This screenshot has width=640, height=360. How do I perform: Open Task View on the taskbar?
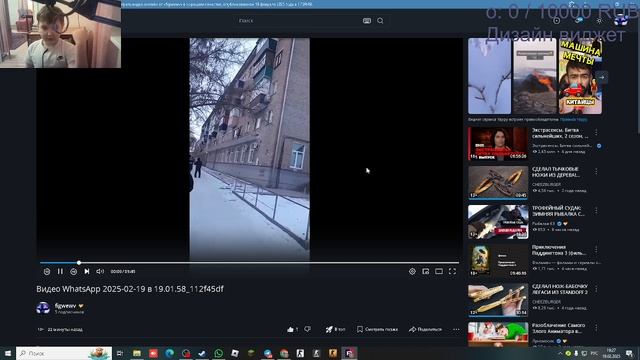tap(120, 353)
